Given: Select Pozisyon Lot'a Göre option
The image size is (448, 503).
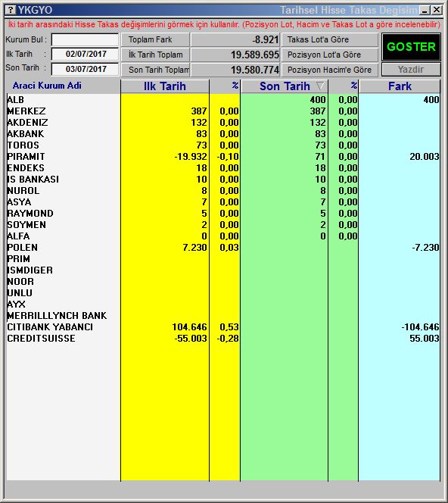Looking at the screenshot, I should click(x=330, y=55).
